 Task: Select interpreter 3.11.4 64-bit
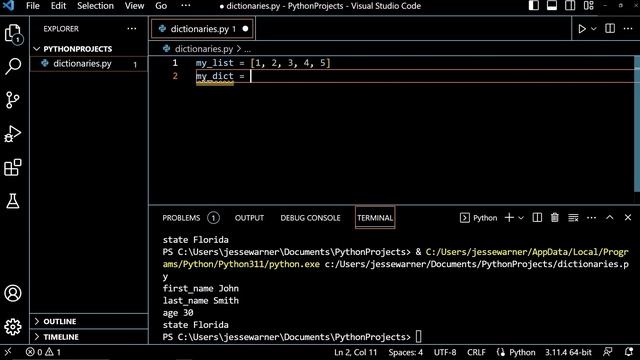pyautogui.click(x=568, y=352)
